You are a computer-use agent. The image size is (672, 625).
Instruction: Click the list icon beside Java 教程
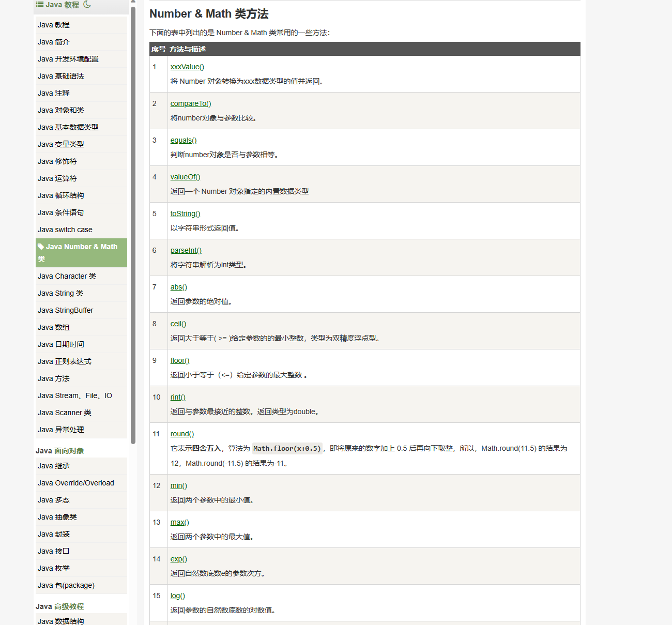point(40,5)
